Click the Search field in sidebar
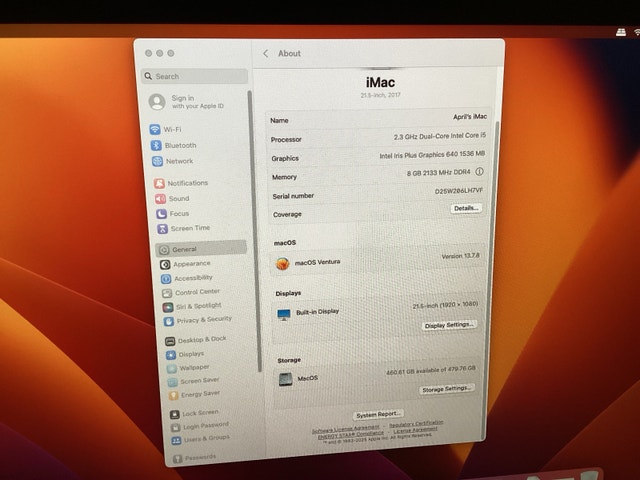This screenshot has height=480, width=640. pyautogui.click(x=194, y=76)
